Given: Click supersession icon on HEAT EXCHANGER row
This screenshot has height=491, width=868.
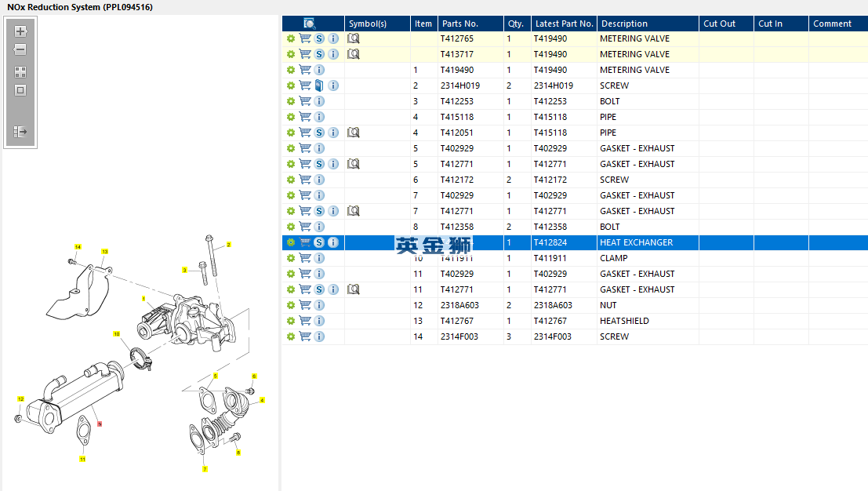Looking at the screenshot, I should tap(319, 242).
